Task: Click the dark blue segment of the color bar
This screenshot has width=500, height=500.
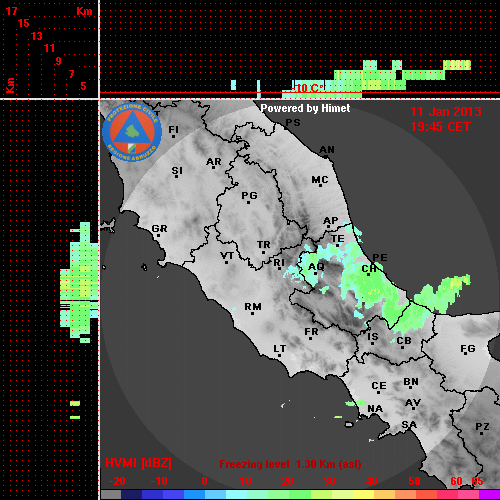Action: 131,495
